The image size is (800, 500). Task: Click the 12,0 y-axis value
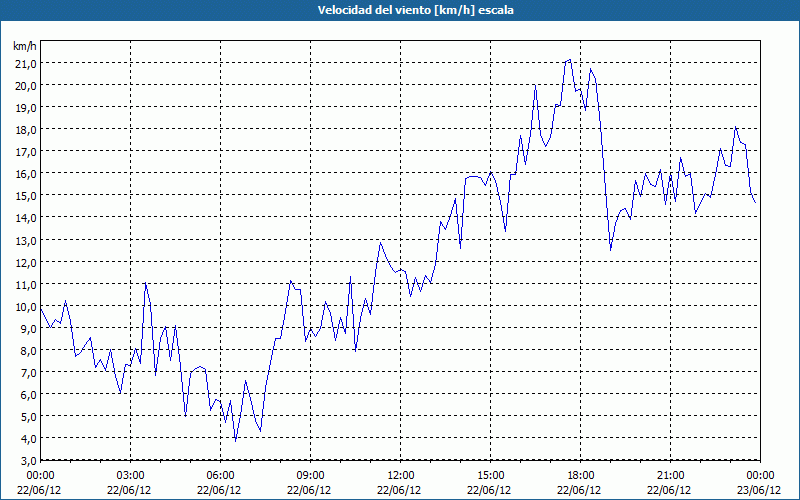[x=27, y=262]
